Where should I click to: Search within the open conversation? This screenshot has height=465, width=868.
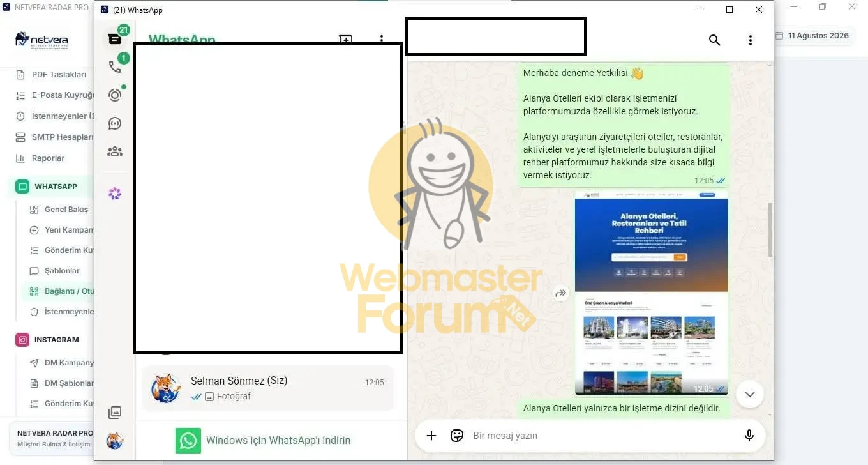pyautogui.click(x=715, y=40)
